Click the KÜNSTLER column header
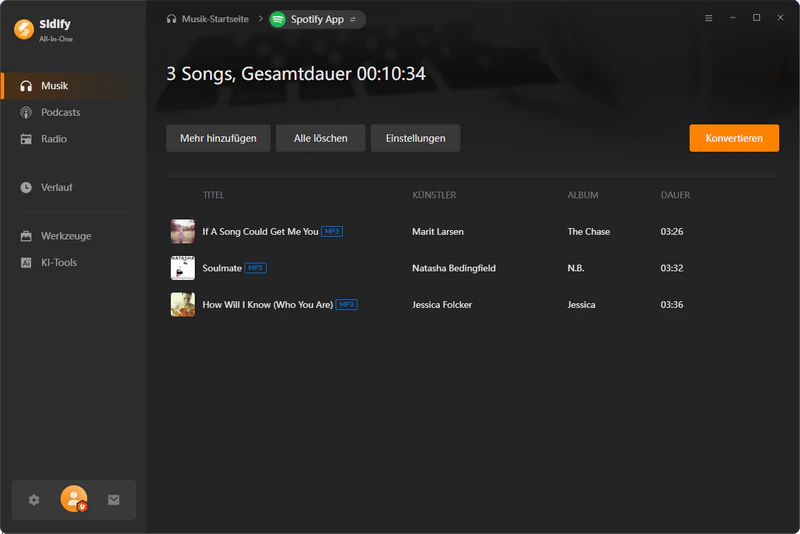 [x=434, y=195]
